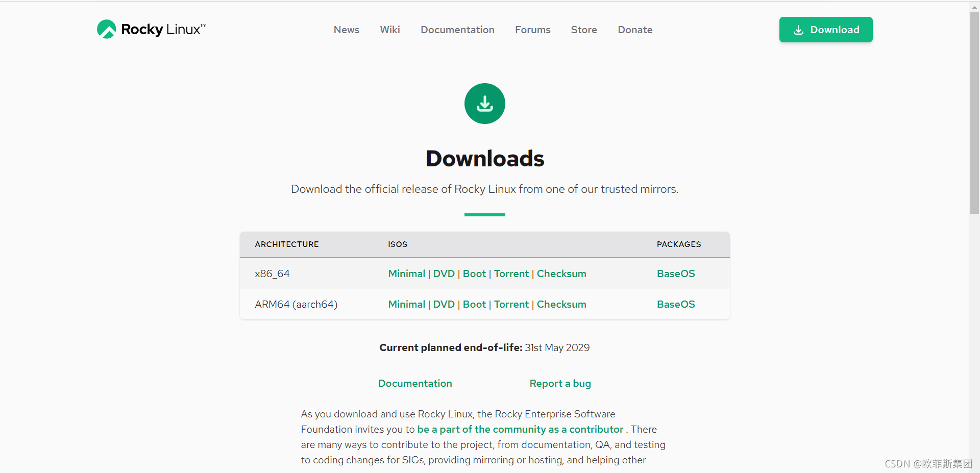Visit the Store navigation link
This screenshot has width=980, height=473.
(584, 30)
